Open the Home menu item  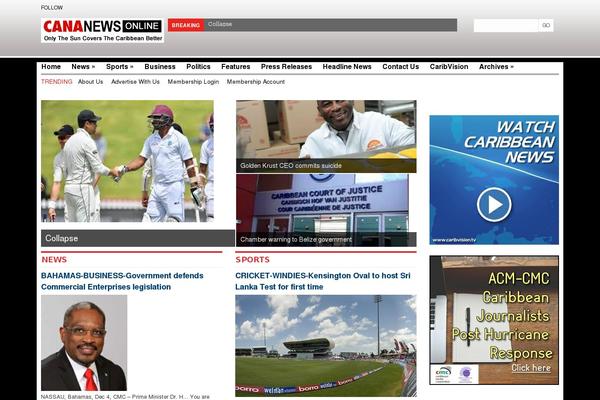click(x=51, y=67)
